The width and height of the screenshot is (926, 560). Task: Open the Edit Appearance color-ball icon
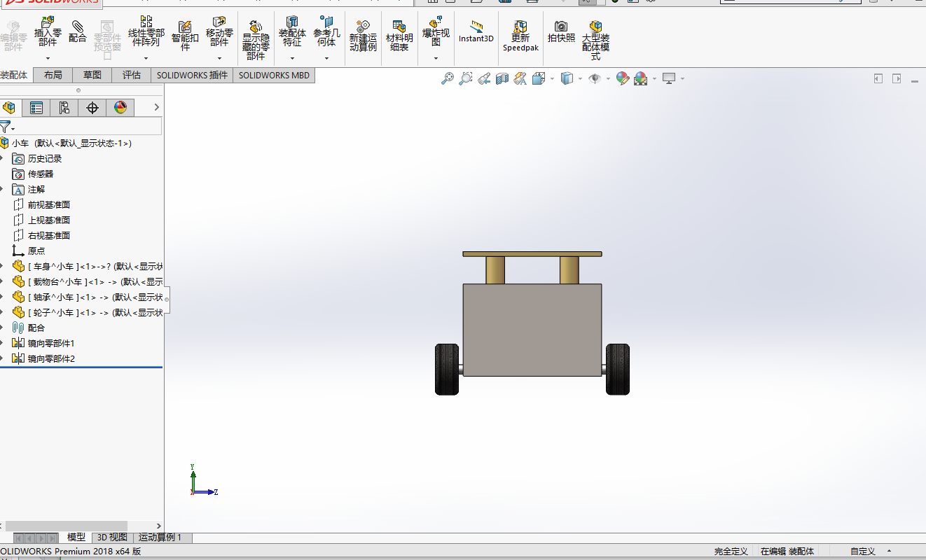click(622, 79)
